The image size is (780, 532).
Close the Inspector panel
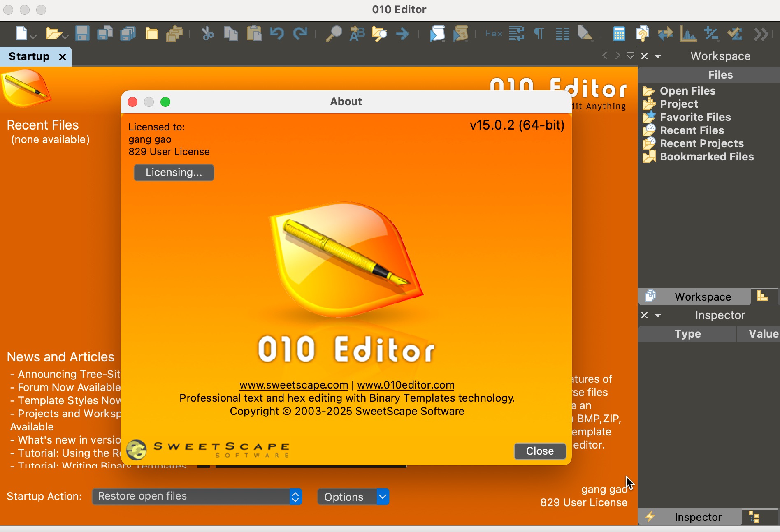point(644,315)
